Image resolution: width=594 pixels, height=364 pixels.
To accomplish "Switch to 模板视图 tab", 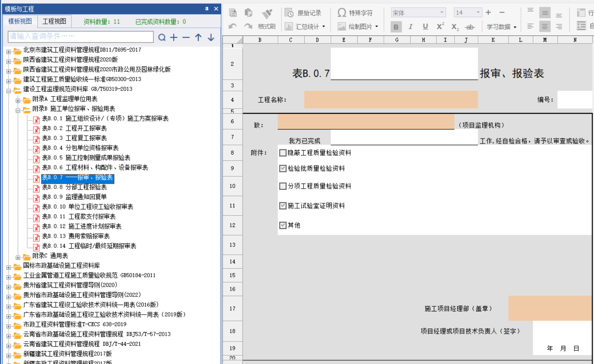I will click(x=20, y=21).
